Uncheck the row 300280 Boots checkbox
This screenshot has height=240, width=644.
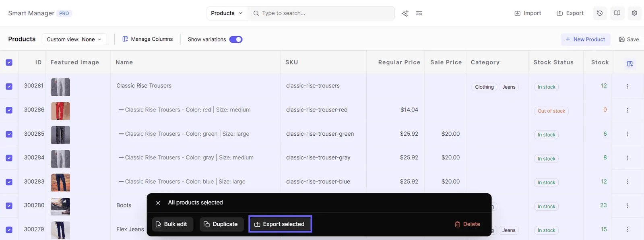click(9, 206)
